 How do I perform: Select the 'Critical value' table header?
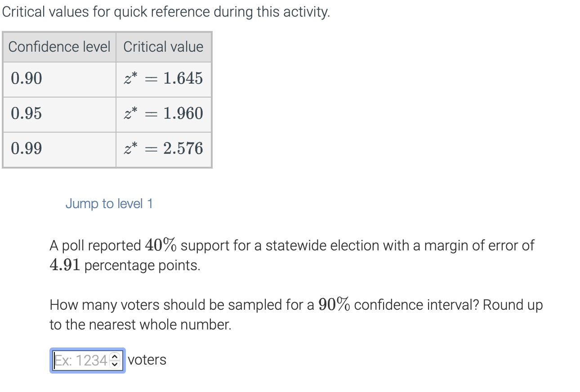click(163, 47)
